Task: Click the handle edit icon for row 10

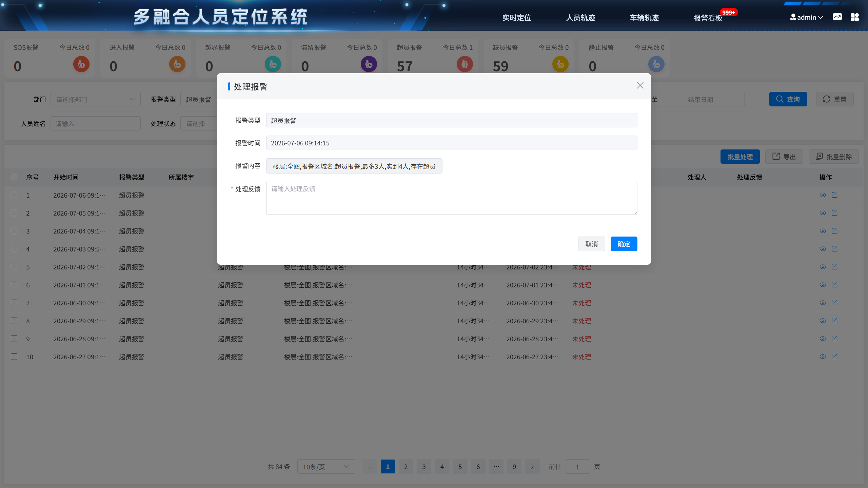Action: (834, 357)
